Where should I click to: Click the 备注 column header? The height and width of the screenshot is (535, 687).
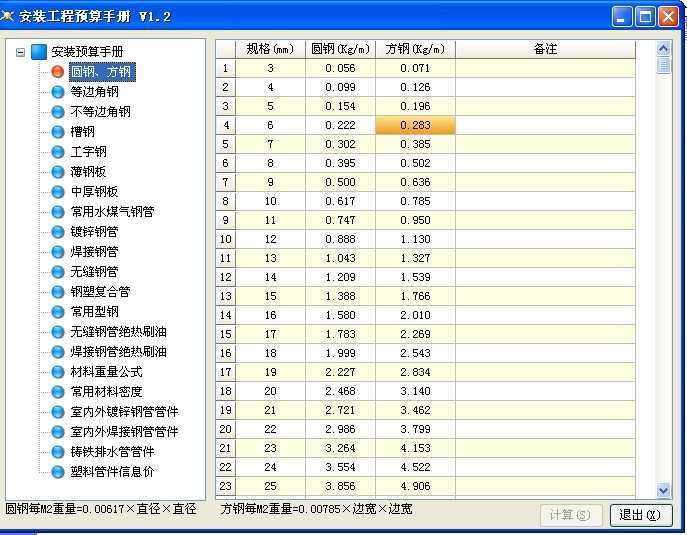(x=545, y=49)
